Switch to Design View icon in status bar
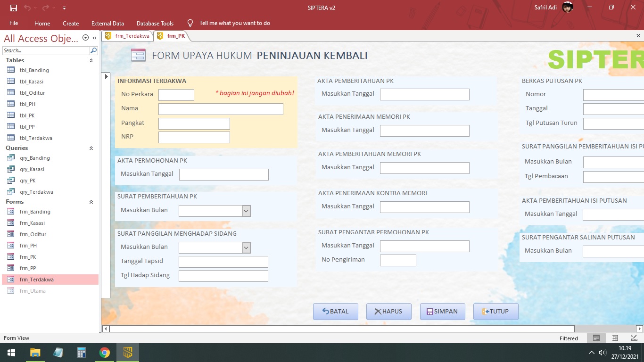The width and height of the screenshot is (644, 362). [x=634, y=338]
